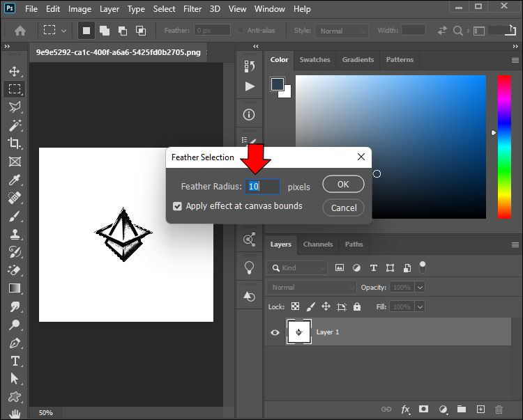Open the layer Kind filter dropdown
The width and height of the screenshot is (523, 420).
pyautogui.click(x=297, y=267)
